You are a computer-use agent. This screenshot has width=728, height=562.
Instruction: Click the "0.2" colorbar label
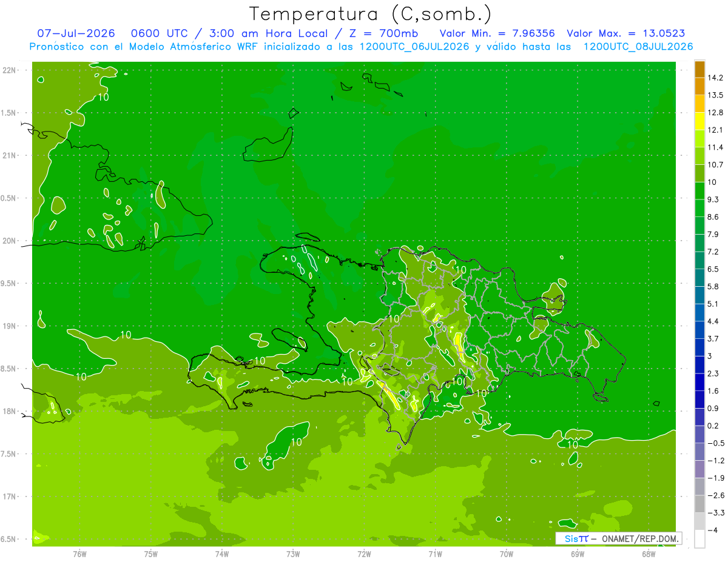point(713,426)
